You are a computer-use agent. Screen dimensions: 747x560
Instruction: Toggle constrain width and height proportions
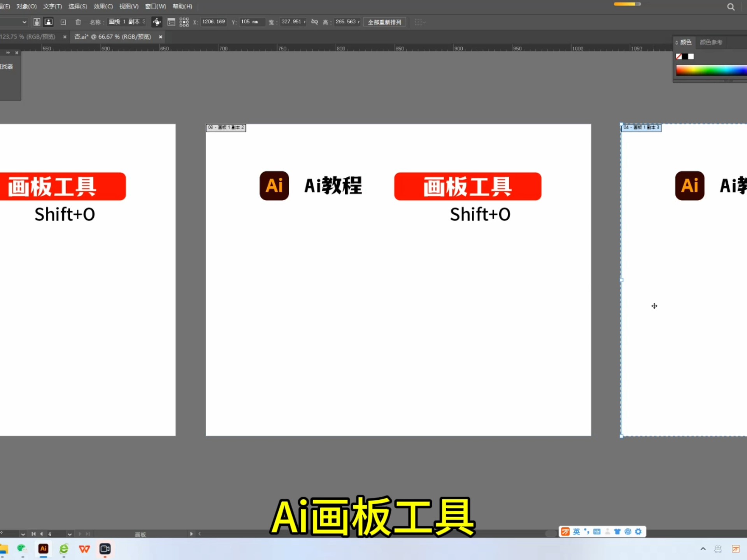pyautogui.click(x=314, y=22)
